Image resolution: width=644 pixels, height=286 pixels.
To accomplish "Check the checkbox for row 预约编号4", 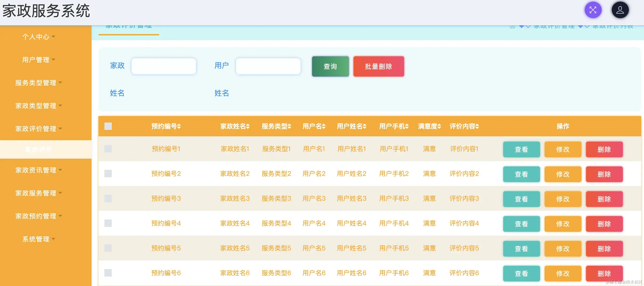I will (108, 223).
